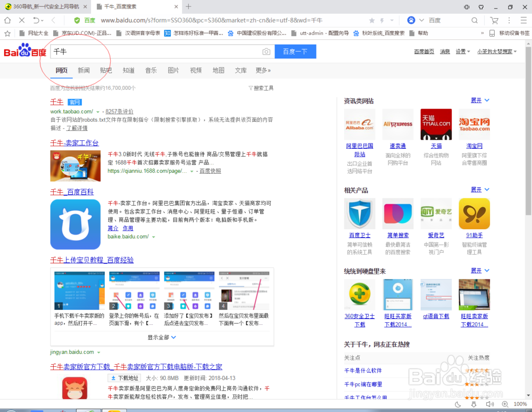Select the search-by-image camera icon
Viewport: 532px width, 412px height.
point(266,51)
